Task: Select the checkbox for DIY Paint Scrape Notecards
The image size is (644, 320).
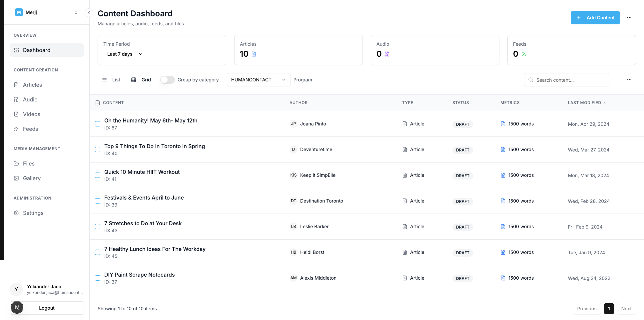Action: point(98,278)
